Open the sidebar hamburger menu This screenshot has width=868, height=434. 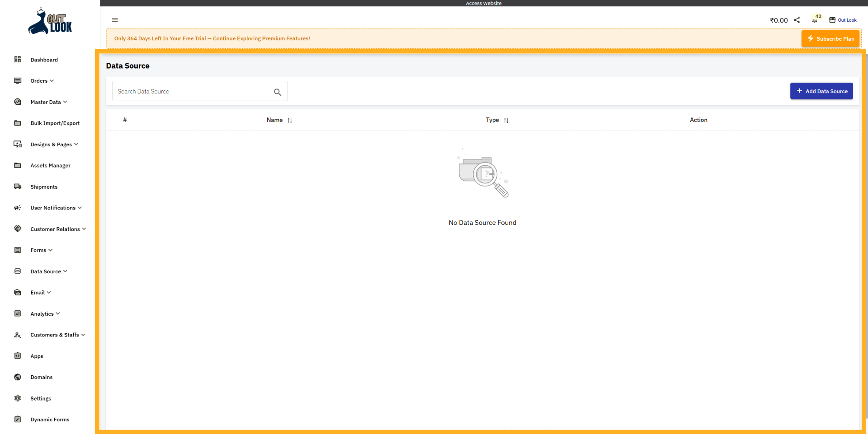tap(114, 20)
